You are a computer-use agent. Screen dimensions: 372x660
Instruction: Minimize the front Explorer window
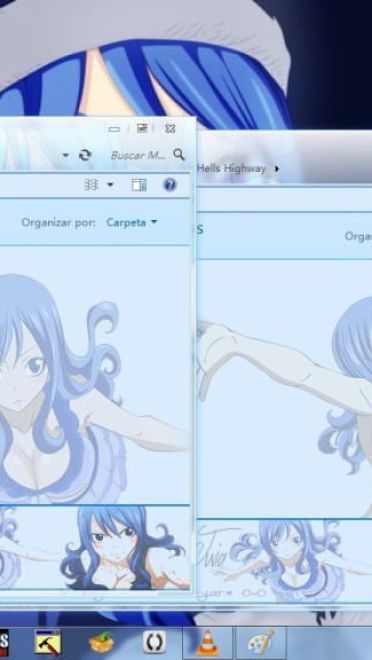tap(114, 129)
